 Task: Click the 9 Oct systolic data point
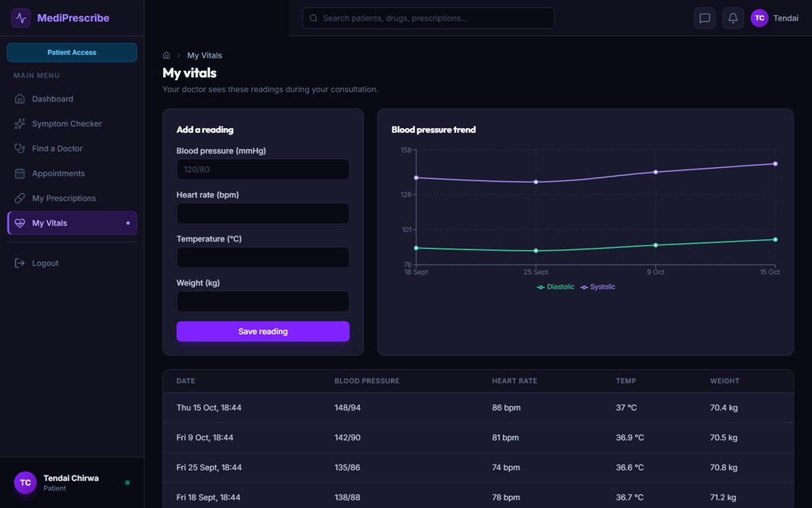[655, 172]
